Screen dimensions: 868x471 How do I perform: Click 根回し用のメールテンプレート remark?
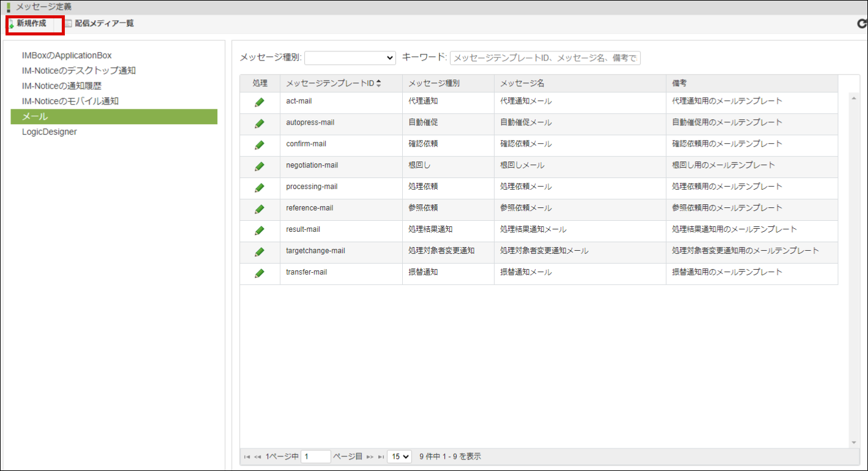[724, 165]
